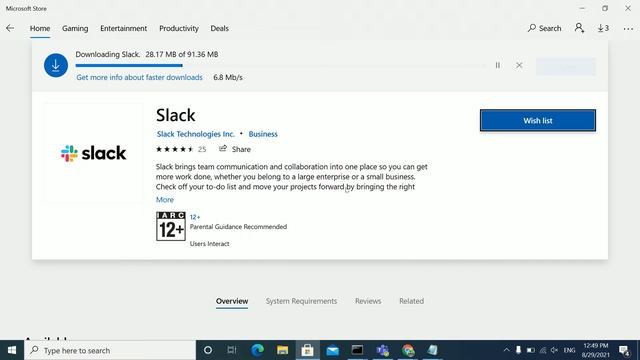Open the Deals tab
Screen dimensions: 640x360
[220, 28]
